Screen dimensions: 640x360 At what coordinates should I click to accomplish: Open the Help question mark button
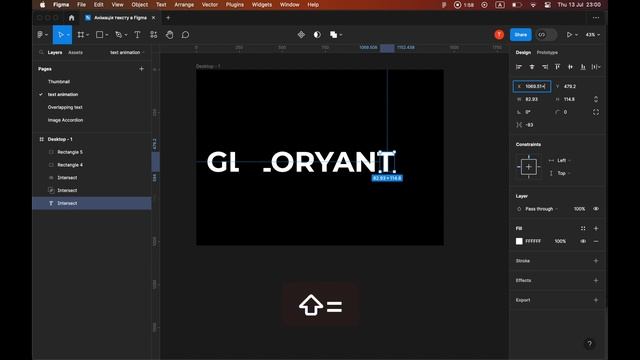(x=589, y=344)
